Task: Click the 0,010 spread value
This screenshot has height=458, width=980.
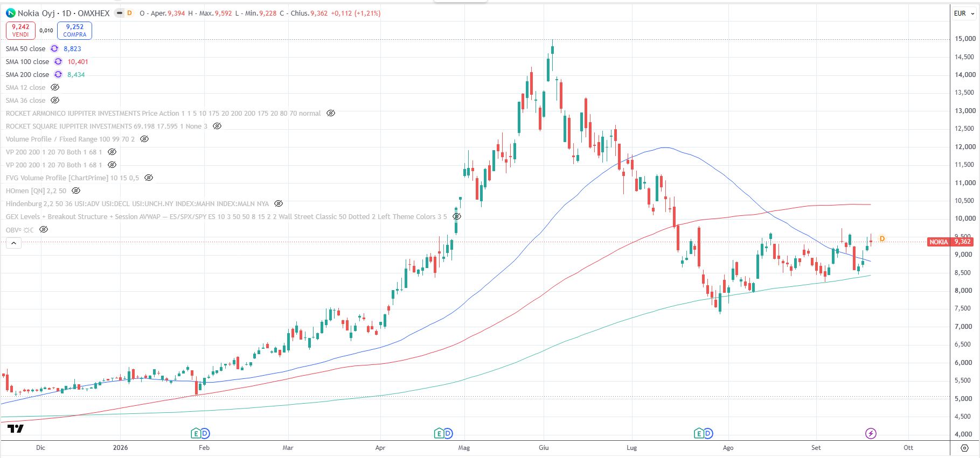Action: pos(46,31)
